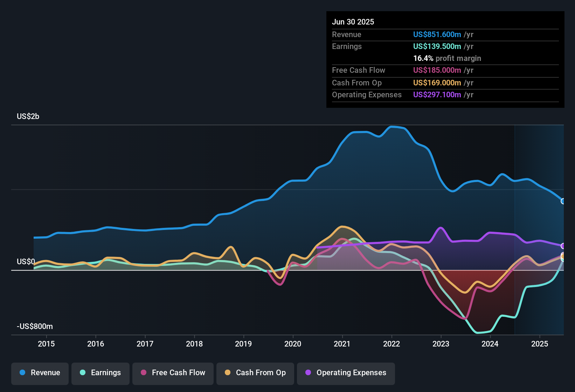Image resolution: width=575 pixels, height=392 pixels.
Task: Click the 2025 x-axis year label
Action: pyautogui.click(x=539, y=344)
